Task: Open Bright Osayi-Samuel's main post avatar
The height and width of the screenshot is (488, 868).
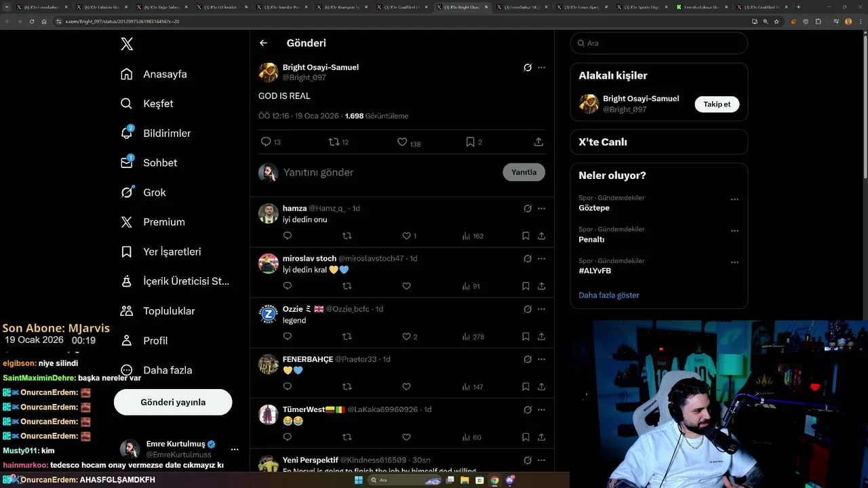Action: (x=269, y=73)
